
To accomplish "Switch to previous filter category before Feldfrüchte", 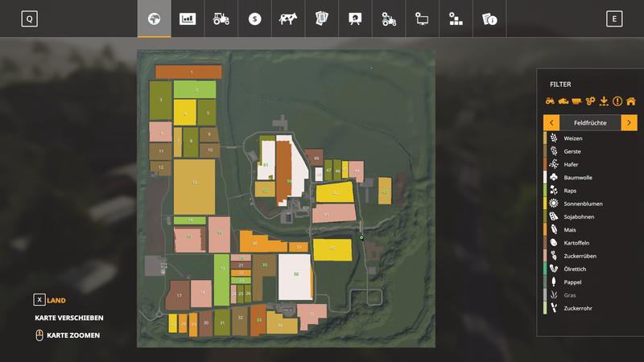I will [x=551, y=122].
